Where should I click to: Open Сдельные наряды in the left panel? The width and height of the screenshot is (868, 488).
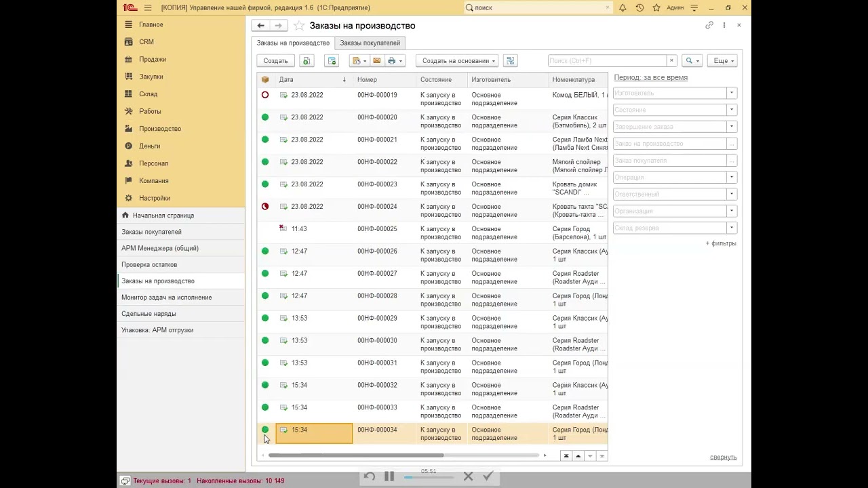pyautogui.click(x=149, y=314)
